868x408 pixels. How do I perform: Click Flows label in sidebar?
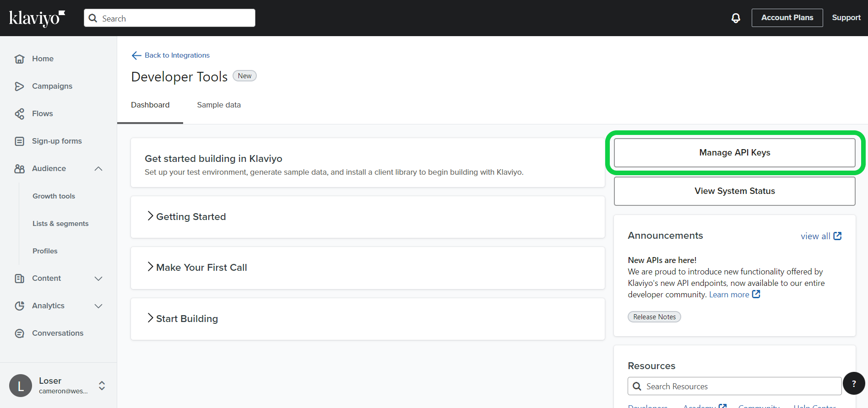(43, 113)
